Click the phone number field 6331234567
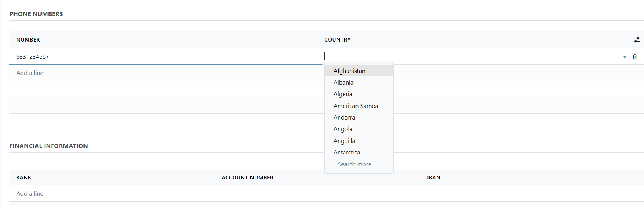 pyautogui.click(x=165, y=56)
